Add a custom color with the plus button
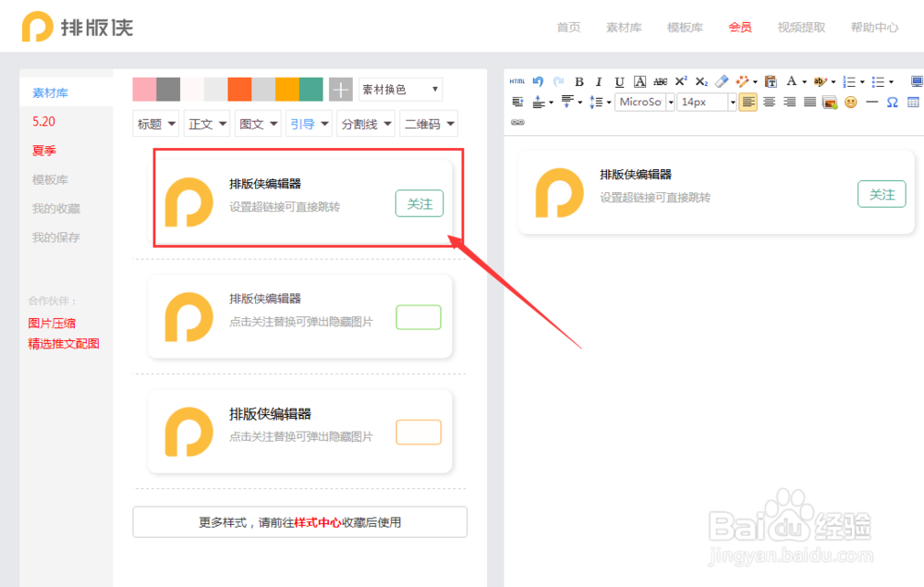This screenshot has height=587, width=924. click(x=341, y=90)
